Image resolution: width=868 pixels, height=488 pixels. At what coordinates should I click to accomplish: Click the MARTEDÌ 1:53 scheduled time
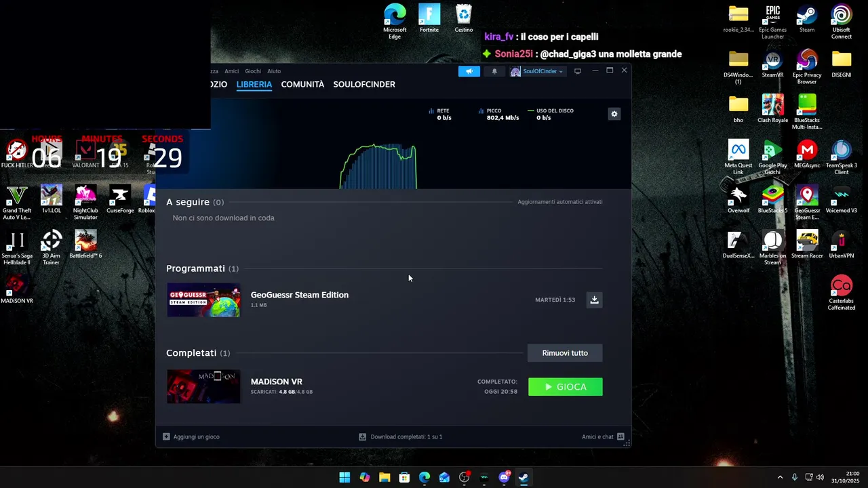point(555,300)
